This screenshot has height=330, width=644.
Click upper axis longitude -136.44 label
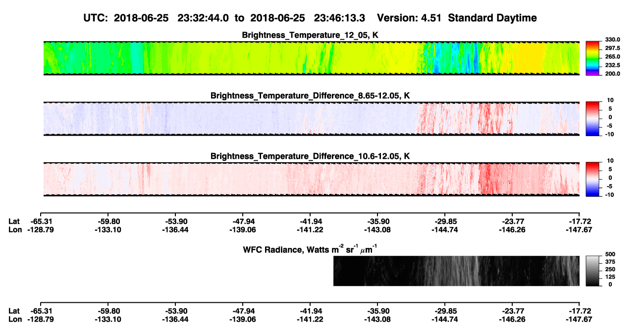(x=175, y=230)
